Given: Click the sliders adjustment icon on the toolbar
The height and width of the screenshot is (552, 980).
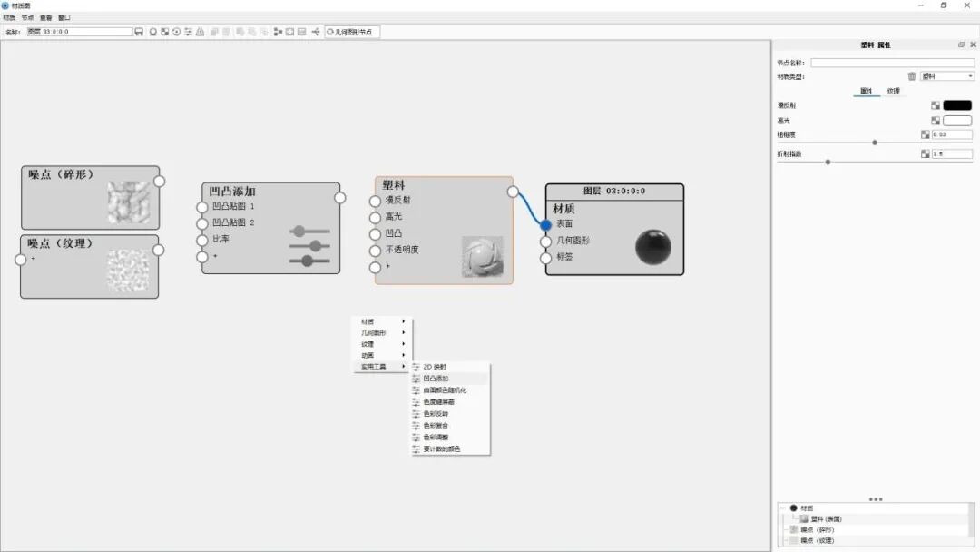Looking at the screenshot, I should (188, 32).
